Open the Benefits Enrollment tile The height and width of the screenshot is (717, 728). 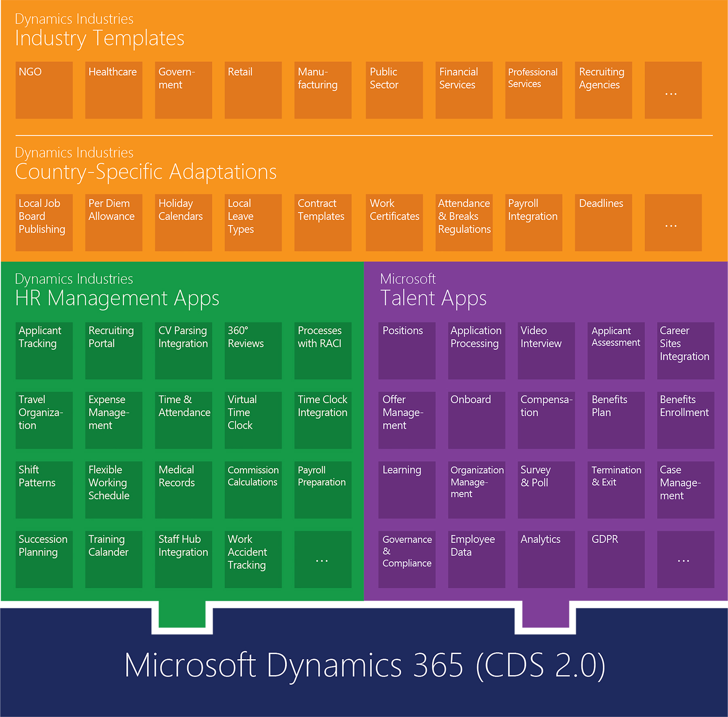[x=686, y=420]
